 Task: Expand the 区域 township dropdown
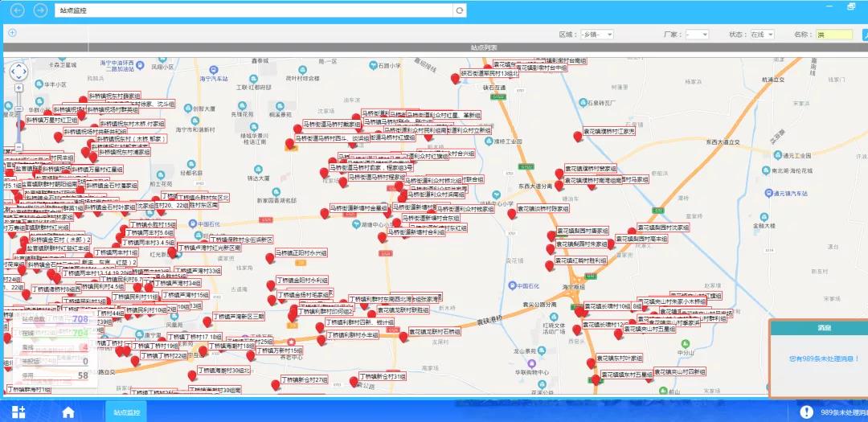(597, 35)
